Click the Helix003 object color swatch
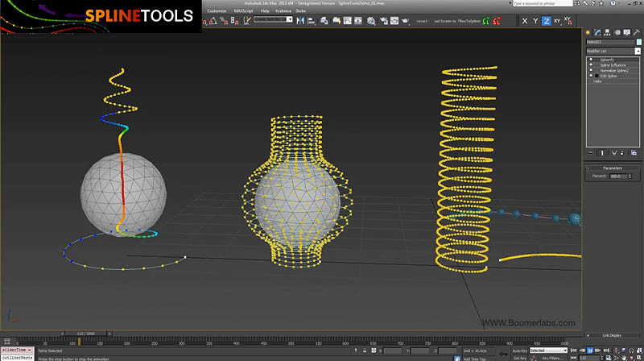Viewport: 644px width, 361px height. tap(638, 41)
